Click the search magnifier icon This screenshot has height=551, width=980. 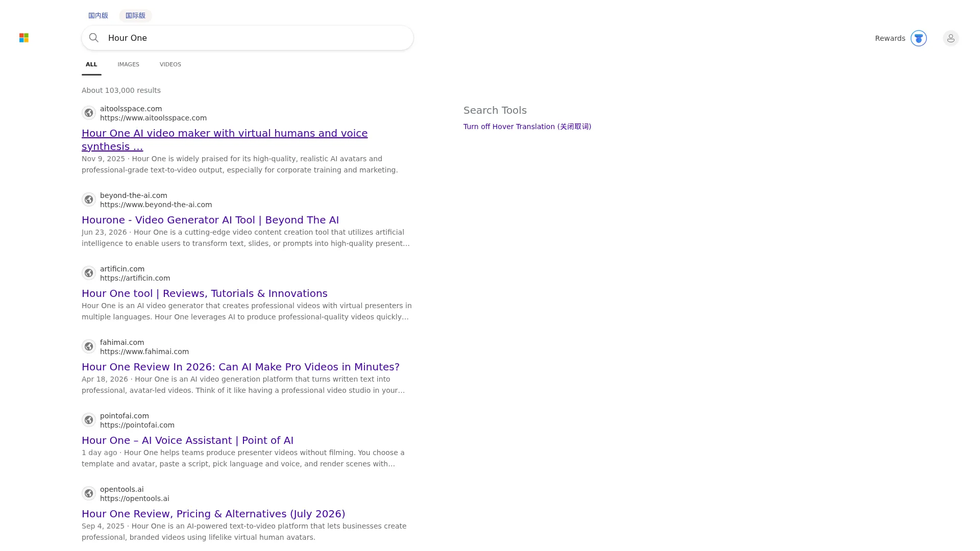94,38
